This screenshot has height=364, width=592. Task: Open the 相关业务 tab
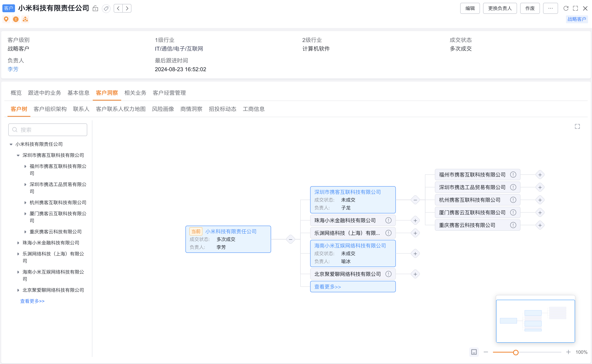pos(135,93)
